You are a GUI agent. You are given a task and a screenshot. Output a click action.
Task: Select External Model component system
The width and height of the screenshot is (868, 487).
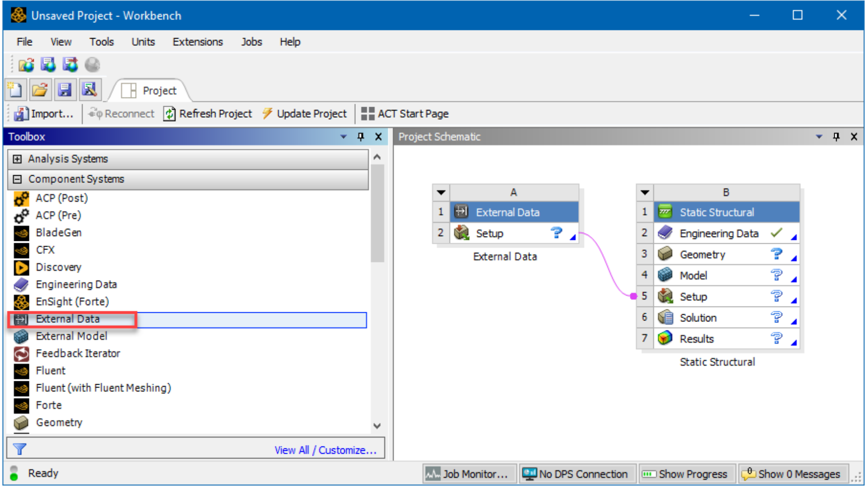pos(71,336)
